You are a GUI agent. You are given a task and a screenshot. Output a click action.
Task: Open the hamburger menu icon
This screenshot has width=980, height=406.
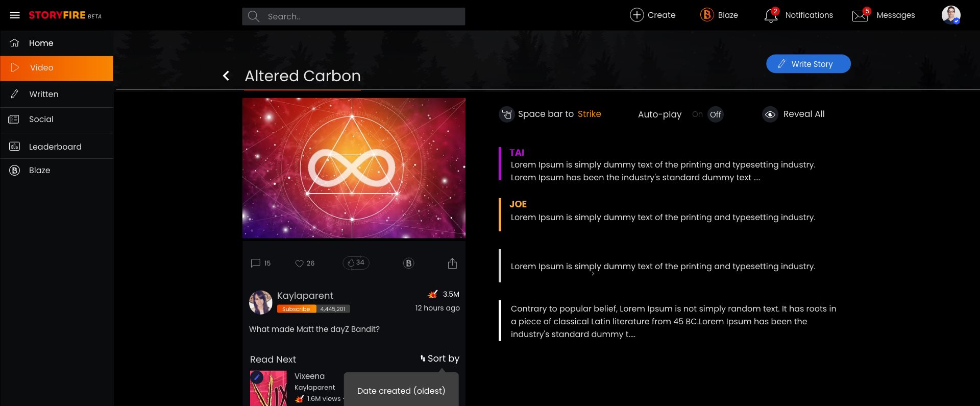[x=15, y=15]
